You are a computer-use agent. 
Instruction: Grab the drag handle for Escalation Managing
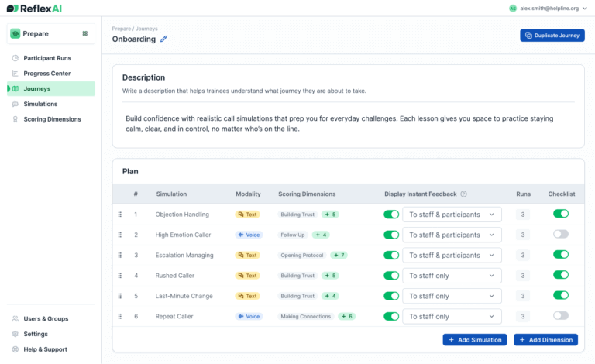click(120, 256)
